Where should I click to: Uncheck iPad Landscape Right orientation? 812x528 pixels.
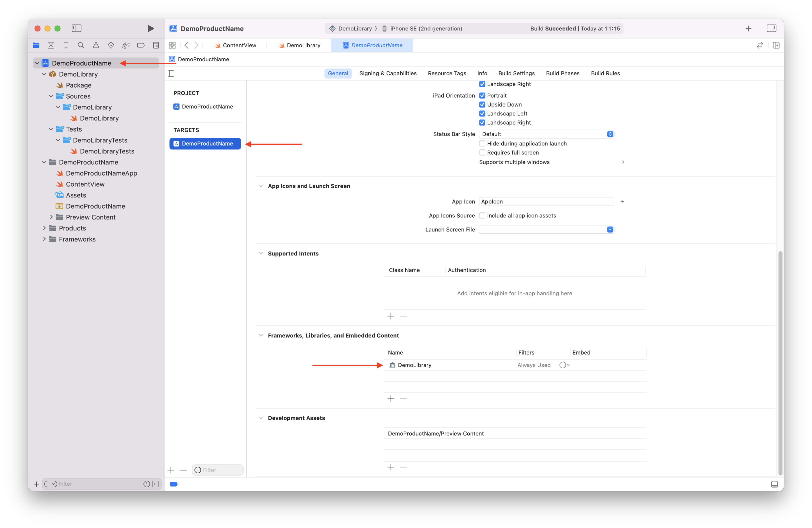(x=482, y=122)
